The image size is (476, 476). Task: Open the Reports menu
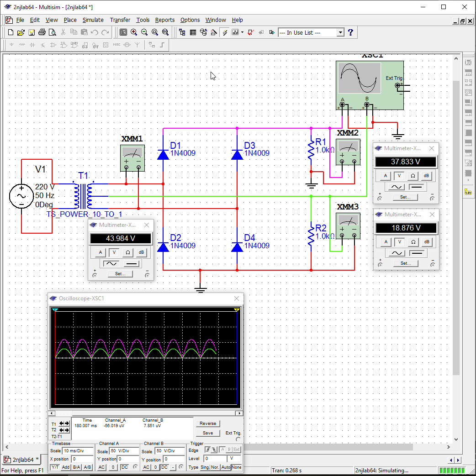[165, 20]
